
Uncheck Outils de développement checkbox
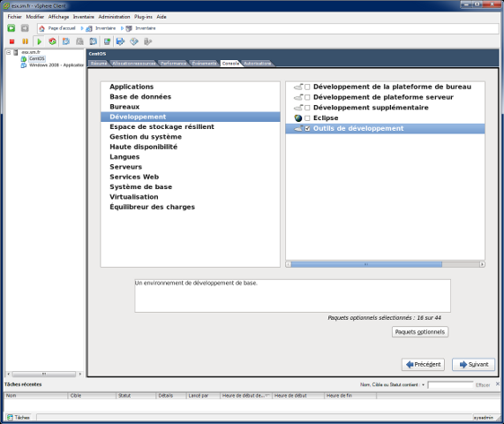(307, 129)
